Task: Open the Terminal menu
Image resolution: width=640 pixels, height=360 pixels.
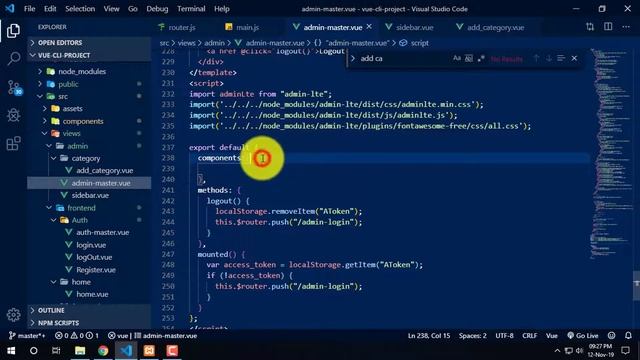Action: click(x=191, y=9)
